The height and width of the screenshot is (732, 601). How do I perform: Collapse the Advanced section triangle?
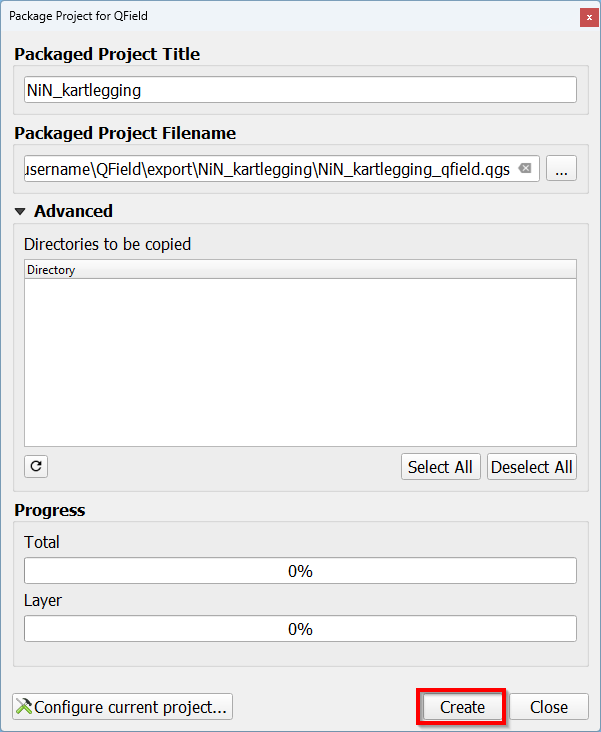(20, 211)
